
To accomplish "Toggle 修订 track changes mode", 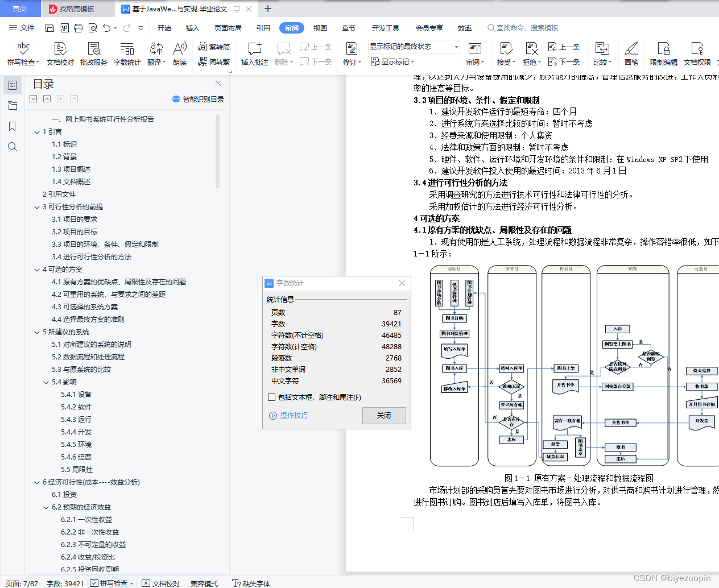I will click(353, 54).
